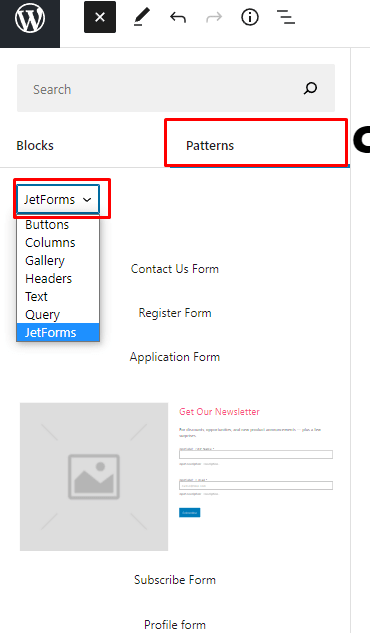370x633 pixels.
Task: Undo the last change
Action: [178, 17]
